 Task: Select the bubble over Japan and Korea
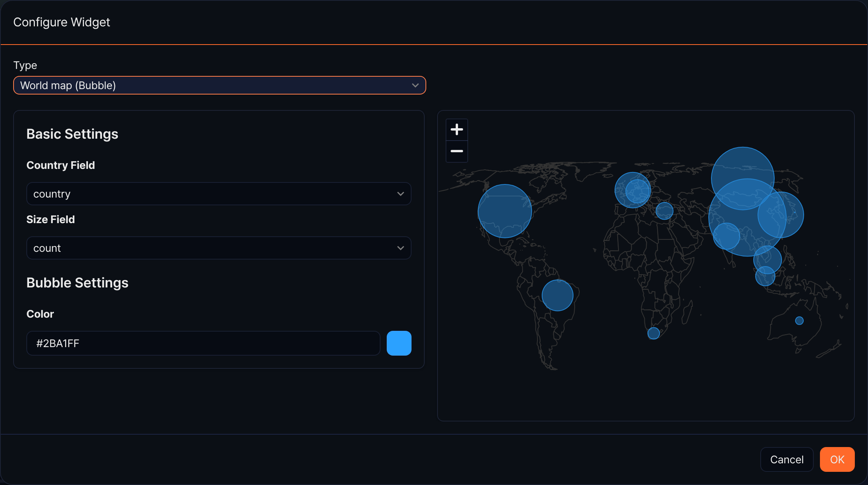click(x=781, y=215)
